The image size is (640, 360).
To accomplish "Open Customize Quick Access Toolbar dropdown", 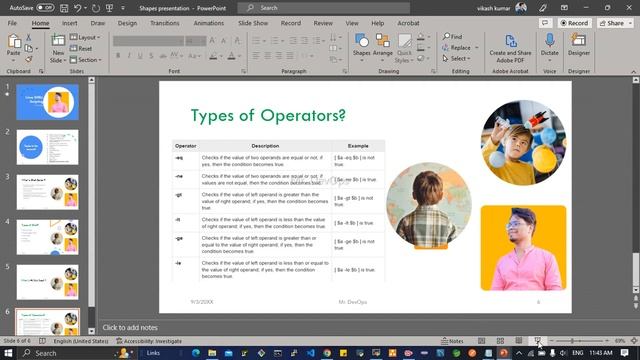I will tap(123, 8).
